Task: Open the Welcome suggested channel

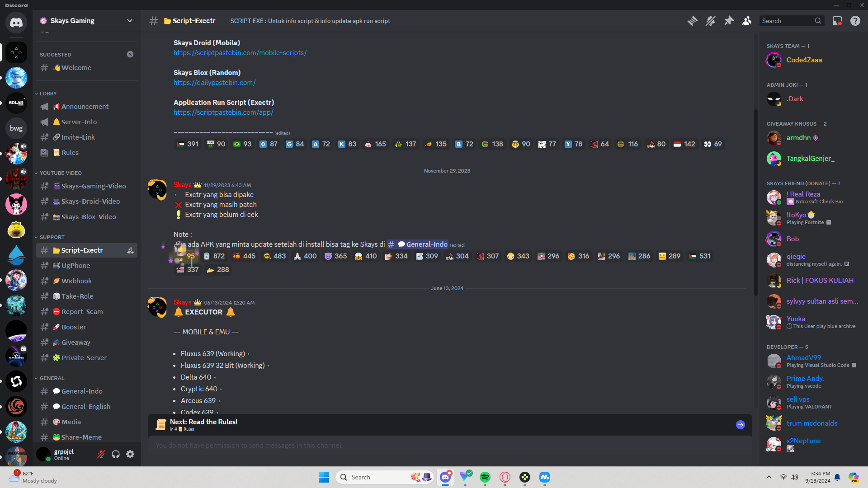Action: pos(87,68)
